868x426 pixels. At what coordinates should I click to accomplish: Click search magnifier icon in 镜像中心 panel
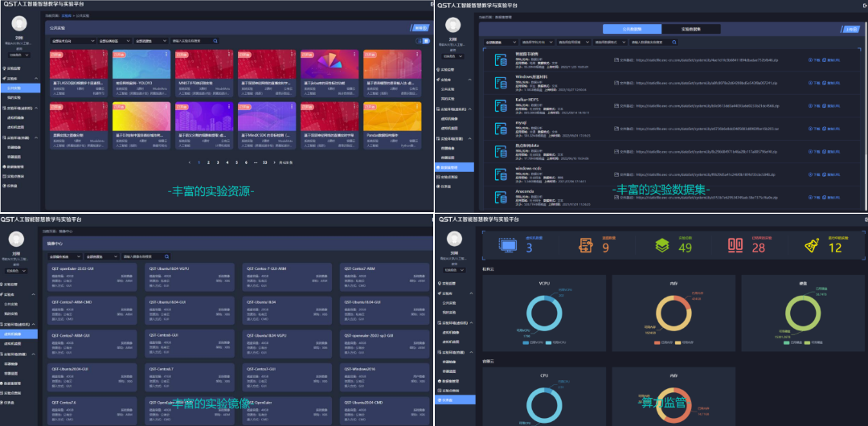pyautogui.click(x=166, y=256)
